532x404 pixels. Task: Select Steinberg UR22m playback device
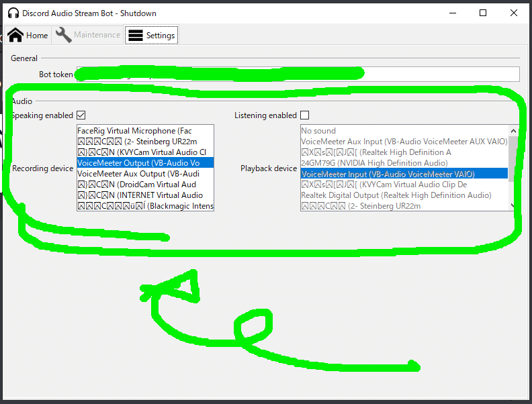pyautogui.click(x=404, y=206)
